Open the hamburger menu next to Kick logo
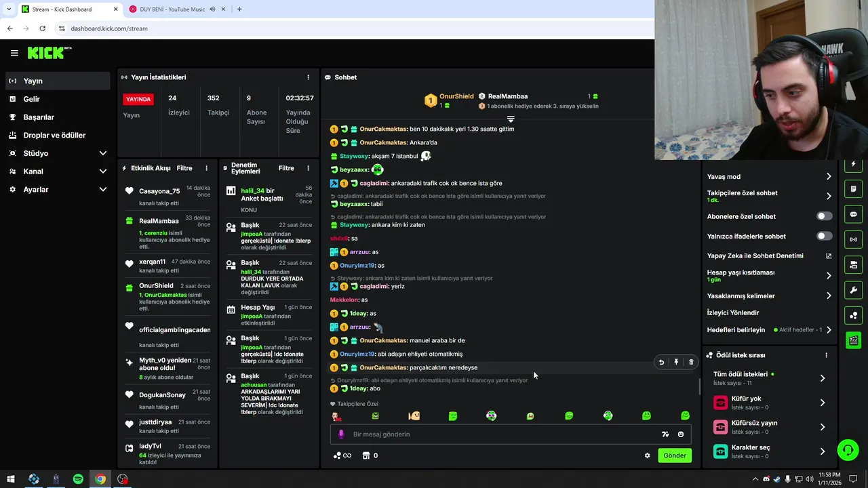Viewport: 868px width, 488px height. [14, 53]
